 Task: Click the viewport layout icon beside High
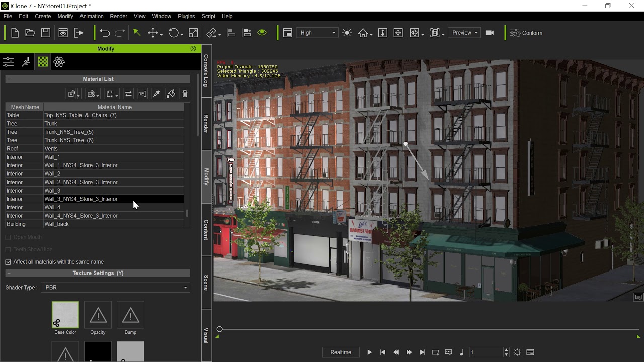point(287,33)
